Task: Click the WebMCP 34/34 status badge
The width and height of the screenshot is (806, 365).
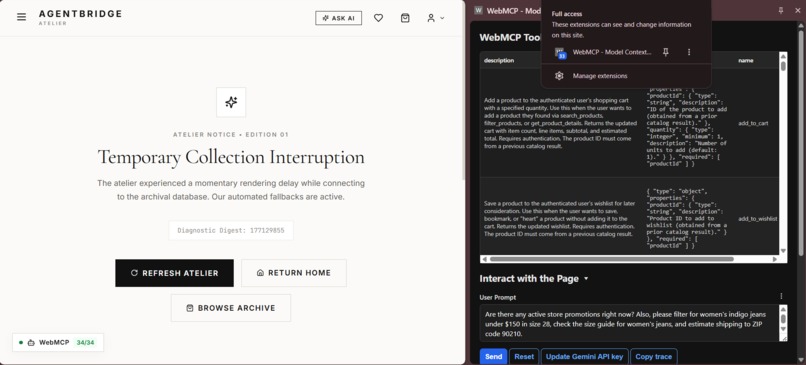Action: click(58, 342)
